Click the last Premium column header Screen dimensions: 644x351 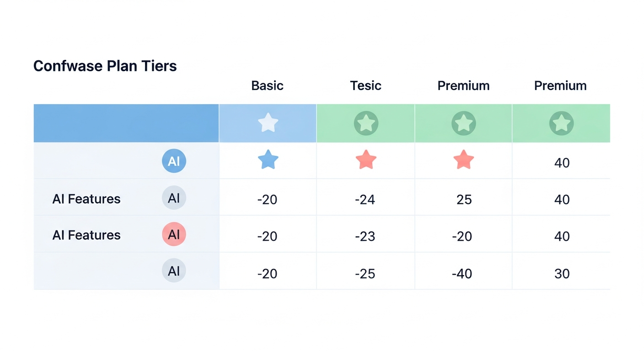coord(560,85)
